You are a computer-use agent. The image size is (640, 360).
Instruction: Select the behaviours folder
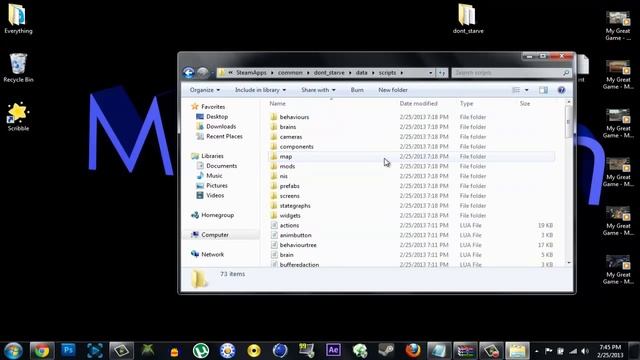point(294,117)
